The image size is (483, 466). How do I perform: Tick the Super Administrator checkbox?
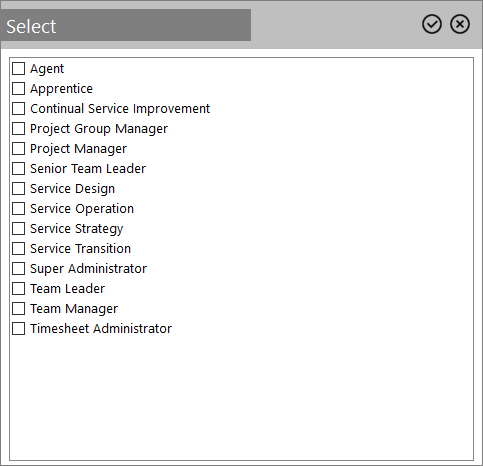(19, 269)
